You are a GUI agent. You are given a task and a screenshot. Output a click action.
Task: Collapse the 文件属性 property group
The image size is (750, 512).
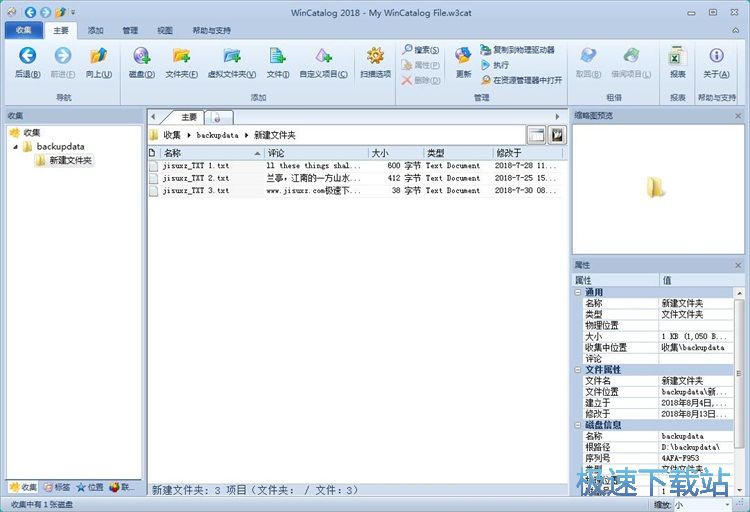pos(577,369)
